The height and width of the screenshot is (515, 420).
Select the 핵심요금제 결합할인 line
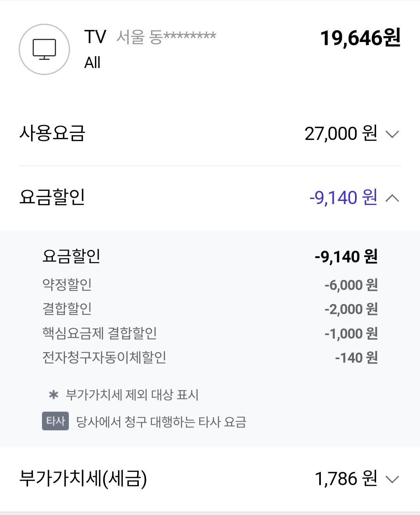(100, 333)
